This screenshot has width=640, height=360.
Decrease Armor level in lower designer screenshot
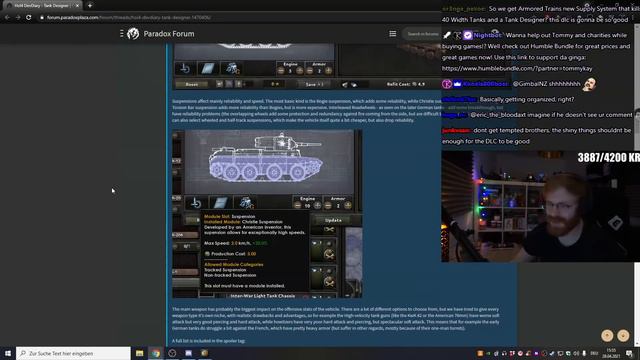pos(328,205)
